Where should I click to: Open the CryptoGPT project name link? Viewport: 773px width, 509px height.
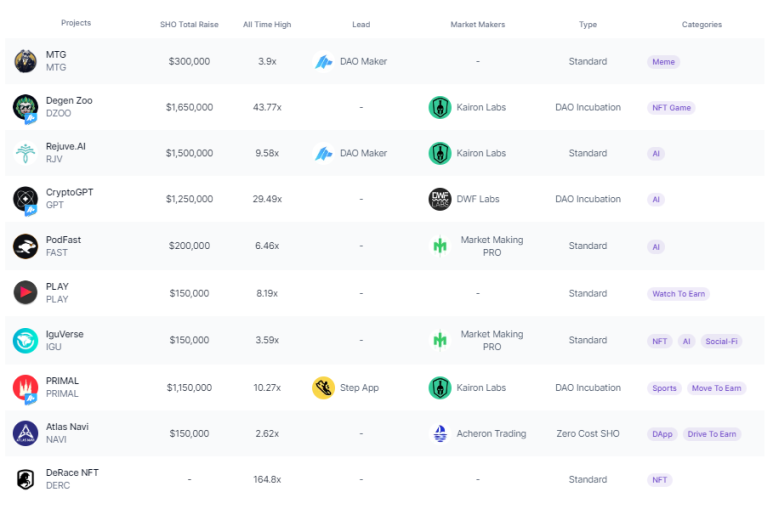[70, 192]
